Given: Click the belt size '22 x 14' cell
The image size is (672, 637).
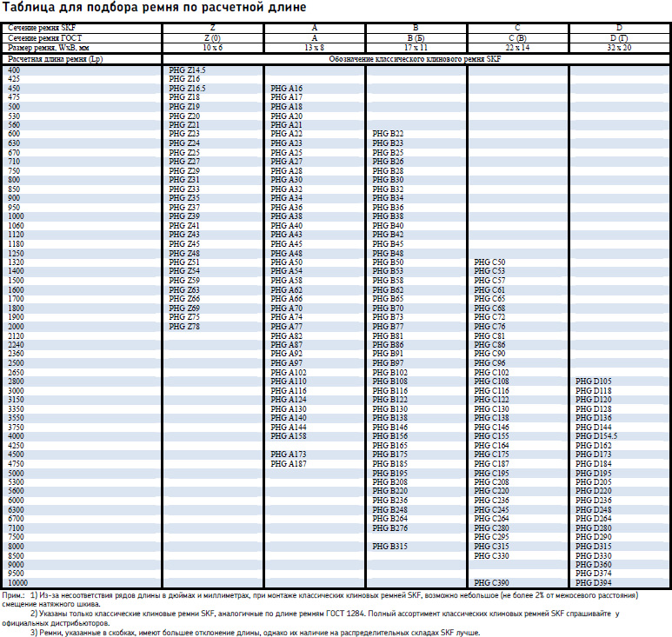Looking at the screenshot, I should (518, 48).
